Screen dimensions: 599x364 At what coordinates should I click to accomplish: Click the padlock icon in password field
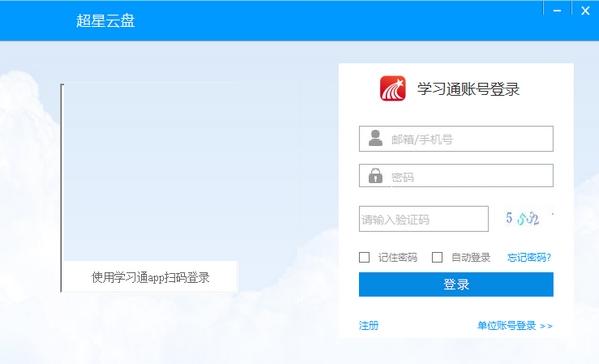pos(376,176)
